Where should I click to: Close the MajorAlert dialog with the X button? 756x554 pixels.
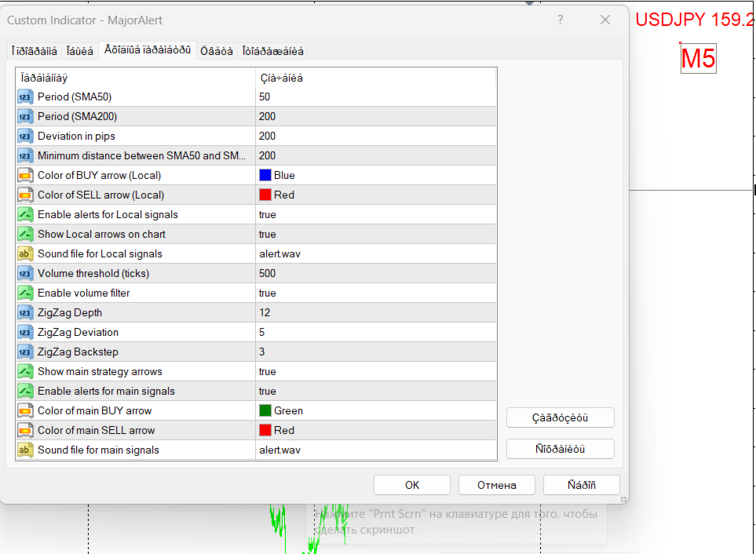(x=605, y=20)
